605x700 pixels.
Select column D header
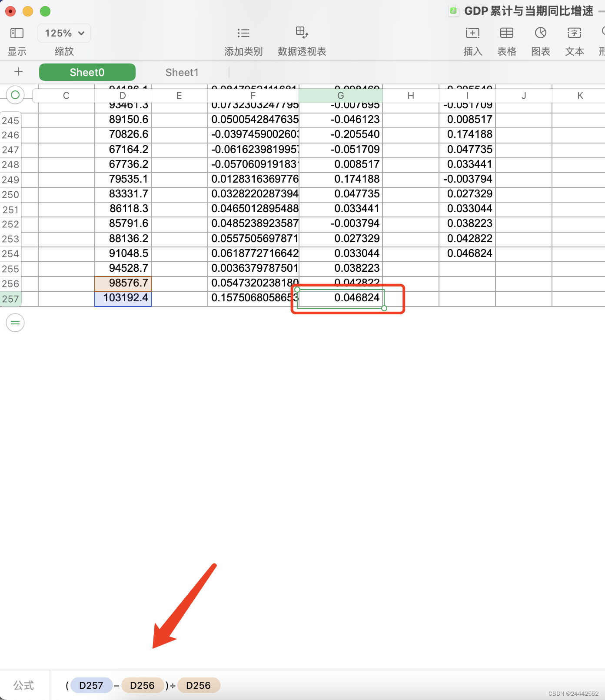123,96
